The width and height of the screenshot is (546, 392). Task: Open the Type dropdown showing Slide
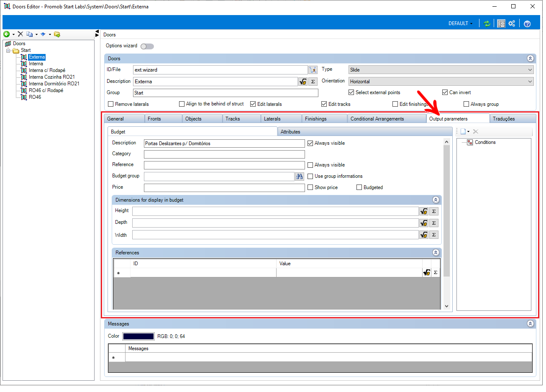(x=441, y=70)
